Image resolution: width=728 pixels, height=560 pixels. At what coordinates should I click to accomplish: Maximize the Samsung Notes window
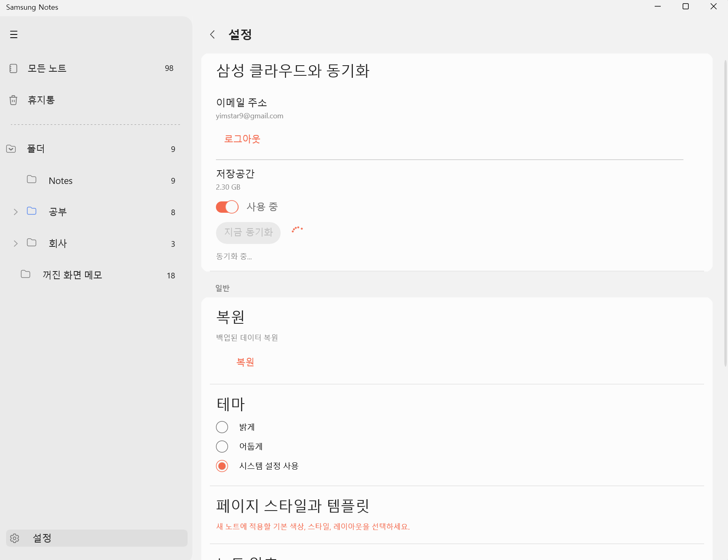[x=685, y=6]
